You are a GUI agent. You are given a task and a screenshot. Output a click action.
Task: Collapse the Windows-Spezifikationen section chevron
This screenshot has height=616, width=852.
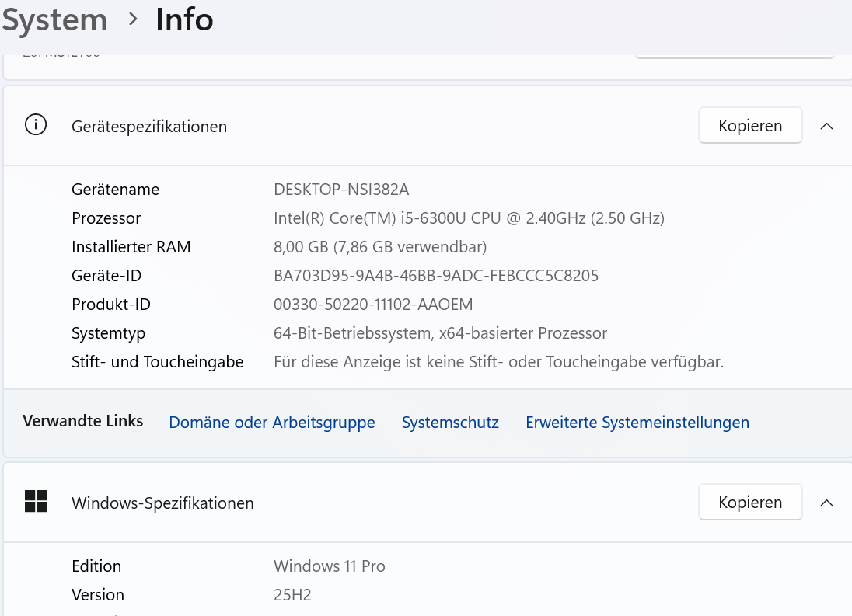click(x=826, y=503)
